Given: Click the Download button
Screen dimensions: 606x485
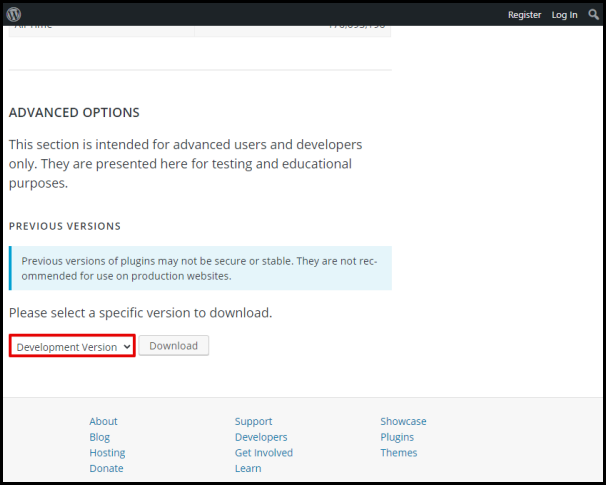Looking at the screenshot, I should coord(174,345).
